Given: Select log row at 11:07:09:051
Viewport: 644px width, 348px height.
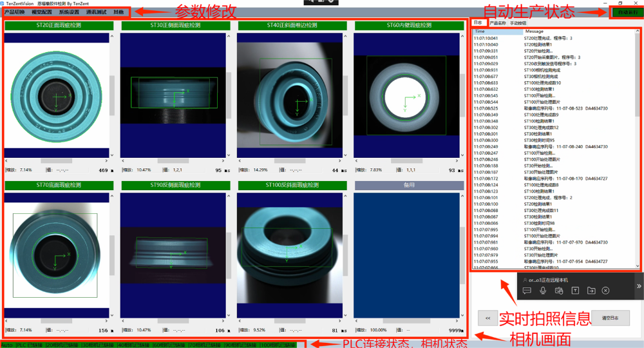Looking at the screenshot, I should coord(554,57).
